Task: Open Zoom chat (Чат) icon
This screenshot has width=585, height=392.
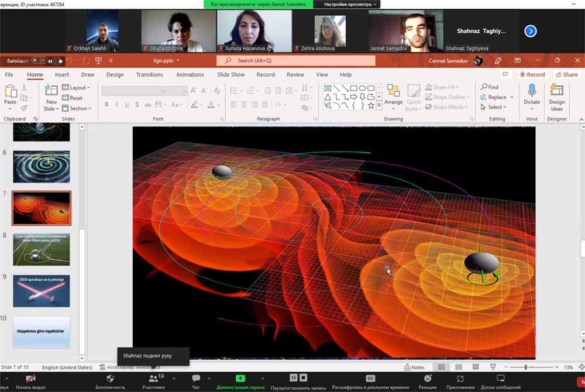Action: coord(196,379)
